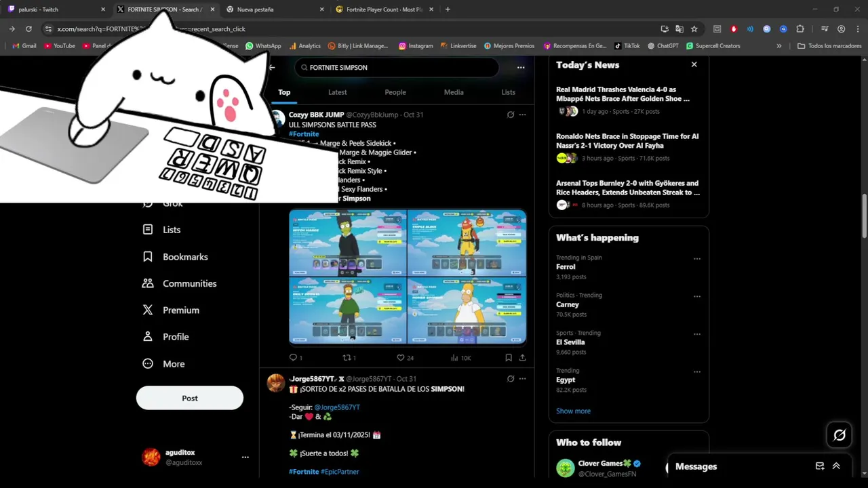Click the back arrow next to search
Screen dimensions: 868x488
(272, 67)
